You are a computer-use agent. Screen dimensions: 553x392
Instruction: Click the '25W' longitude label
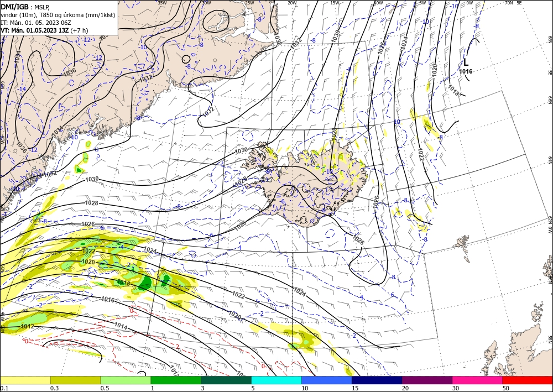pyautogui.click(x=249, y=2)
